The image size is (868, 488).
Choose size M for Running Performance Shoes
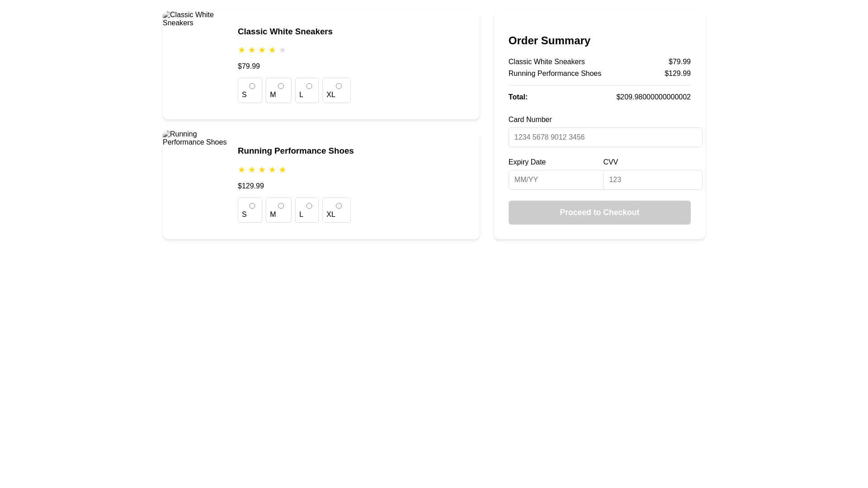[281, 206]
